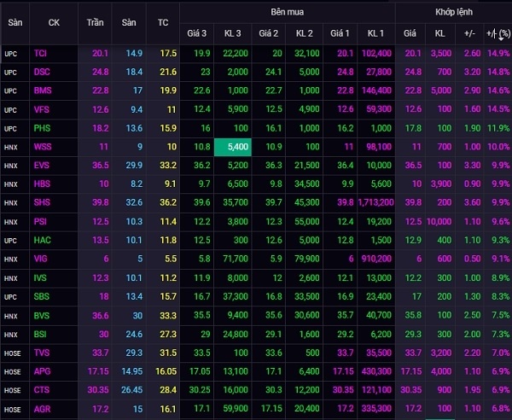Click AGR KL 1 value 335,300

[x=376, y=409]
